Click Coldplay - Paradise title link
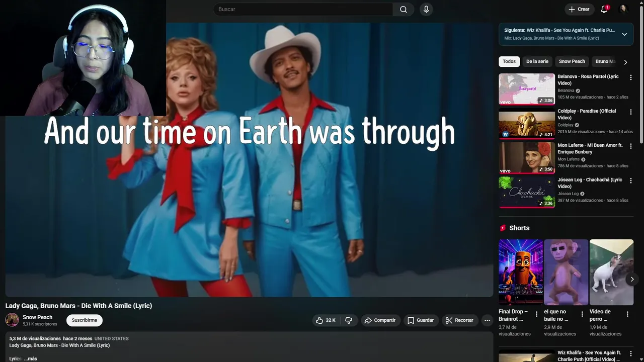 coord(587,114)
